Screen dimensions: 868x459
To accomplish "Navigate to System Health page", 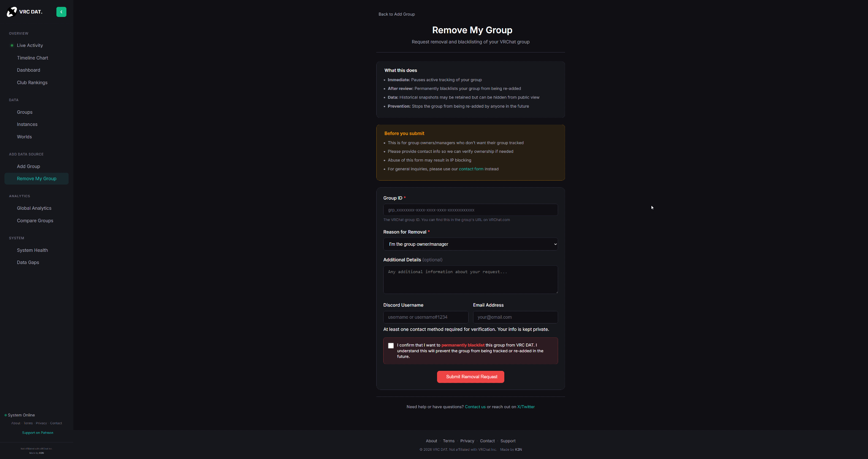I will (x=33, y=250).
